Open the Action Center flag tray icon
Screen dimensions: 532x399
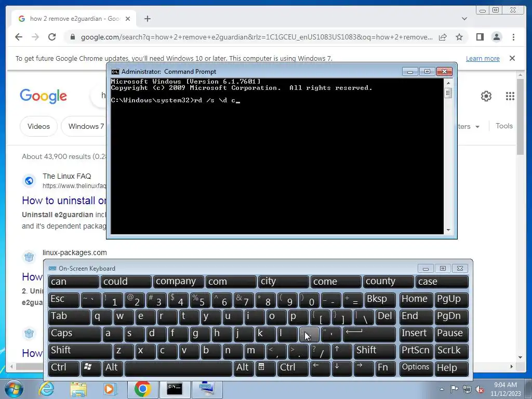pyautogui.click(x=454, y=389)
